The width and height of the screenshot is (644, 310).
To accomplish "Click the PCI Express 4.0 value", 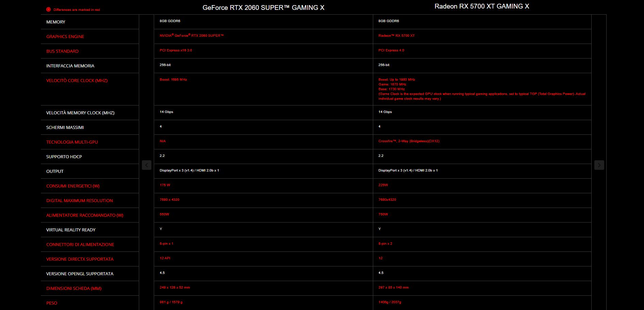I will tap(391, 50).
